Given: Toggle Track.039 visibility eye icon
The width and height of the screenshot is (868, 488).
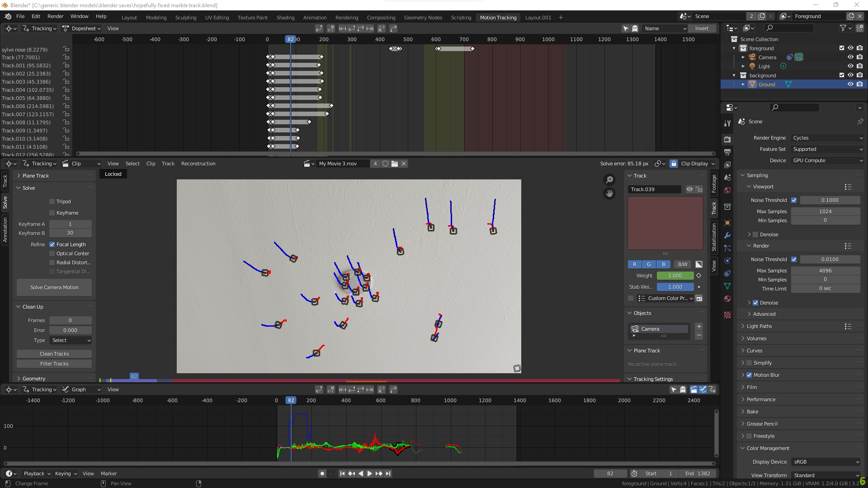Looking at the screenshot, I should pyautogui.click(x=689, y=189).
